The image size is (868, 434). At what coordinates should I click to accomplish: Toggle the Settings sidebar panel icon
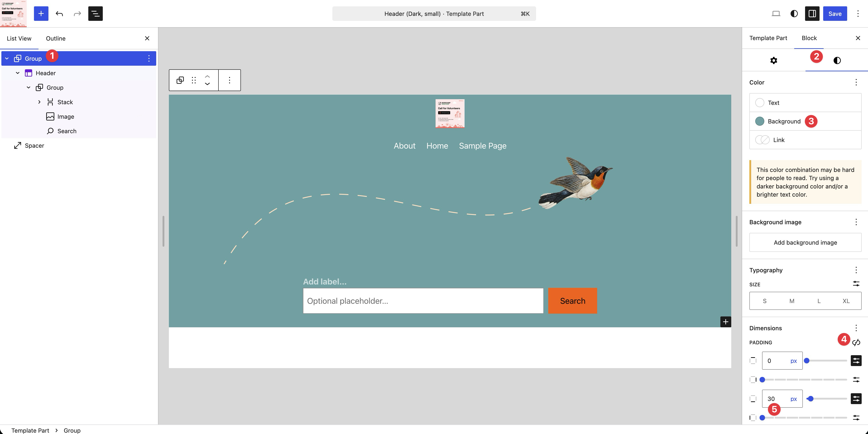pos(812,14)
